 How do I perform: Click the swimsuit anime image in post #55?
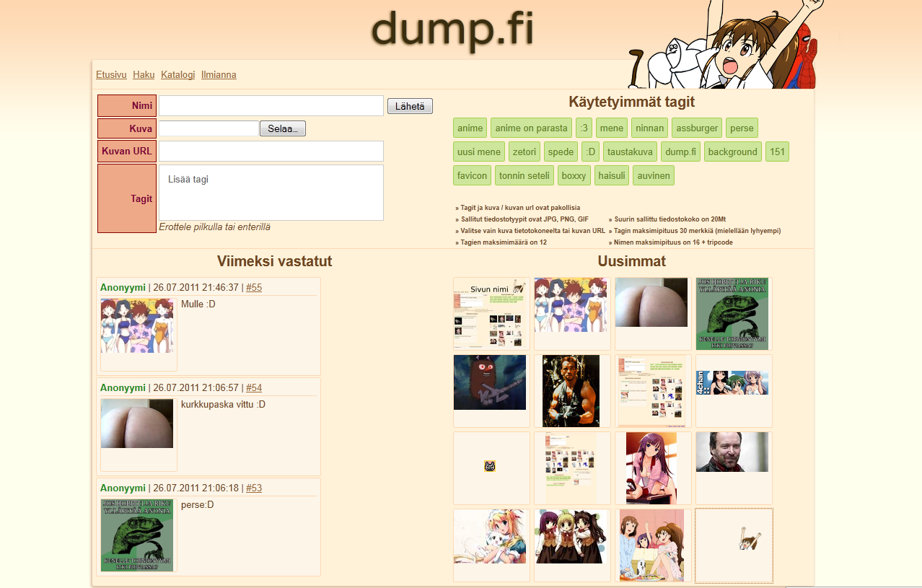137,325
